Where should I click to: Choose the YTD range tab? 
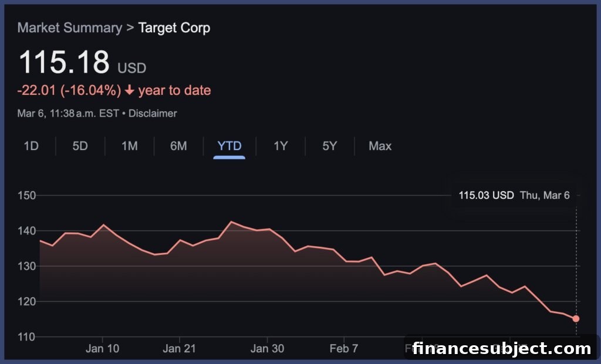pyautogui.click(x=229, y=146)
